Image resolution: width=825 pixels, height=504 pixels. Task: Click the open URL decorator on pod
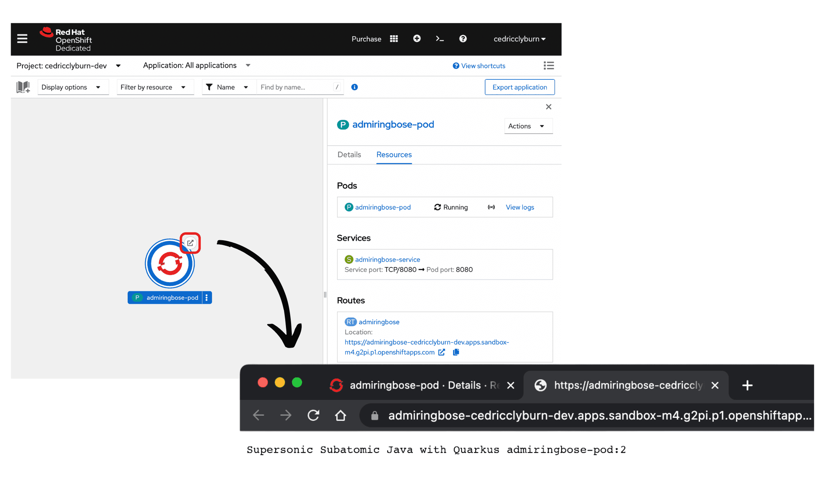tap(190, 243)
